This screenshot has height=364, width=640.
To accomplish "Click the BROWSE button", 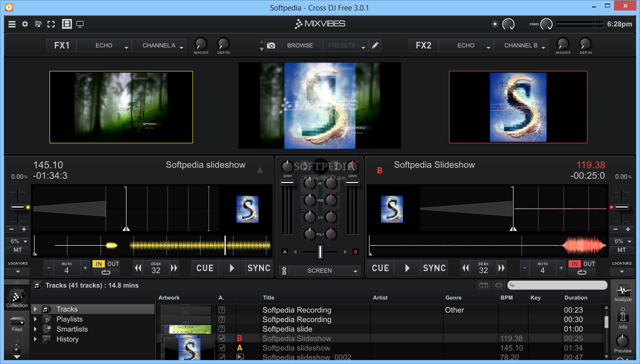I will coord(300,45).
